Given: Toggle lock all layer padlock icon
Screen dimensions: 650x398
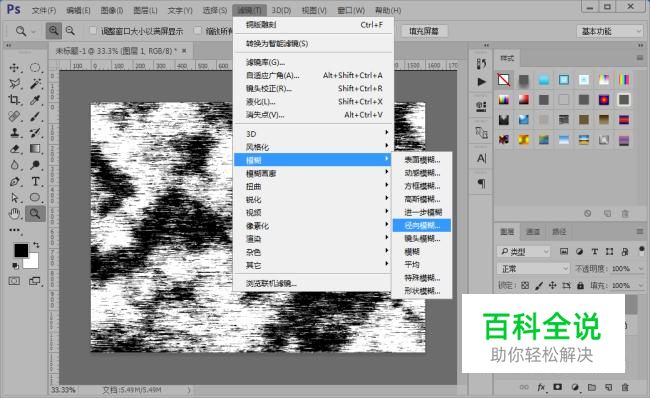Looking at the screenshot, I should pos(580,285).
